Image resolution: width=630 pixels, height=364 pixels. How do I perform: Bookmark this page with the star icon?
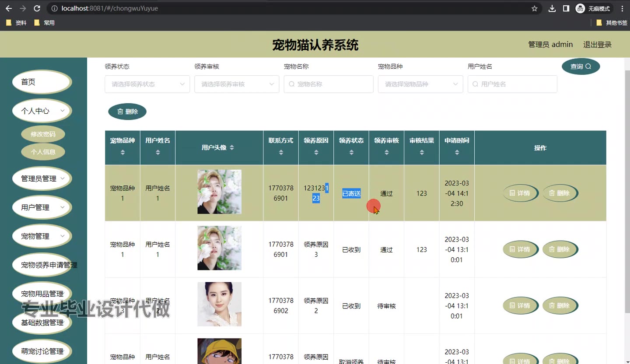coord(534,8)
